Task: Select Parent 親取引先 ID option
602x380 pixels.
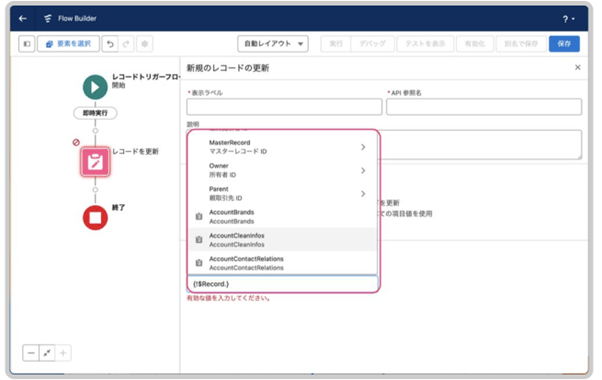Action: pyautogui.click(x=283, y=194)
